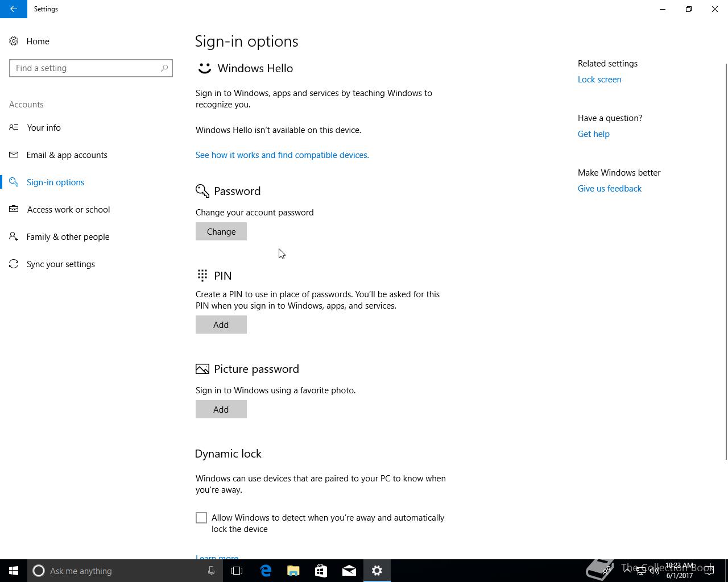Image resolution: width=728 pixels, height=582 pixels.
Task: Click the Find a setting search field
Action: pos(91,68)
